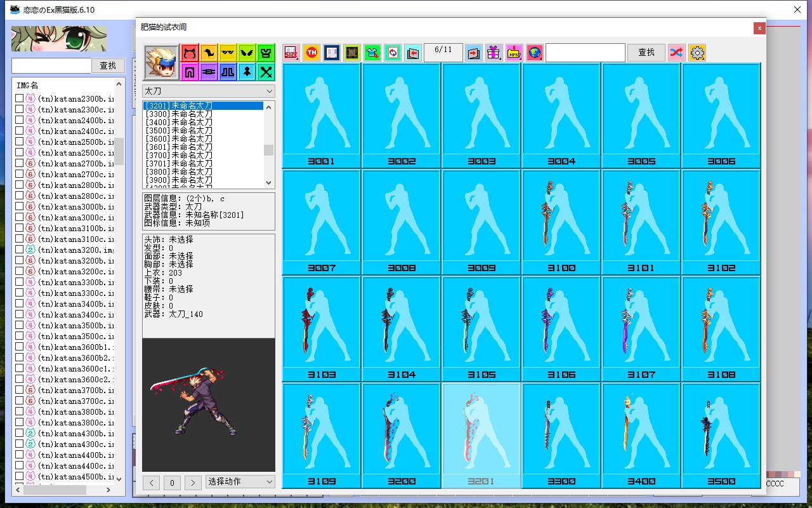The width and height of the screenshot is (812, 508).
Task: Click the NPK download toolbar icon
Action: pos(514,53)
